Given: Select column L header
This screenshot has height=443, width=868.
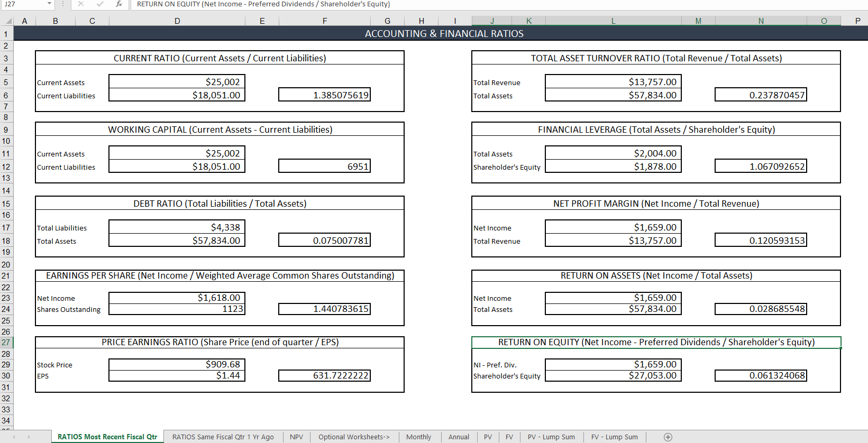Looking at the screenshot, I should 614,21.
